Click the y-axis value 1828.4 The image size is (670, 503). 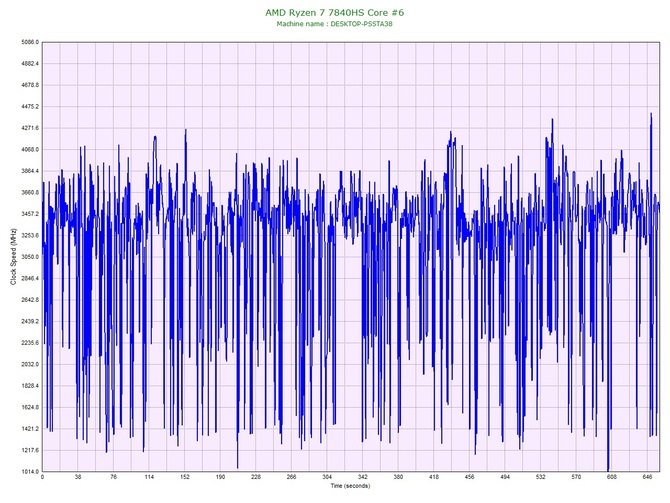coord(30,386)
